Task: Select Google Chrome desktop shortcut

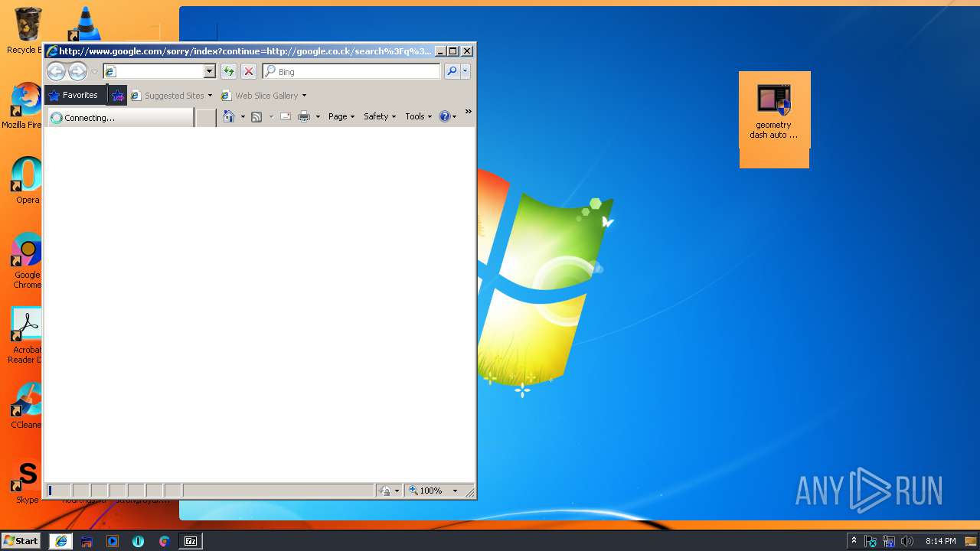Action: [x=27, y=261]
